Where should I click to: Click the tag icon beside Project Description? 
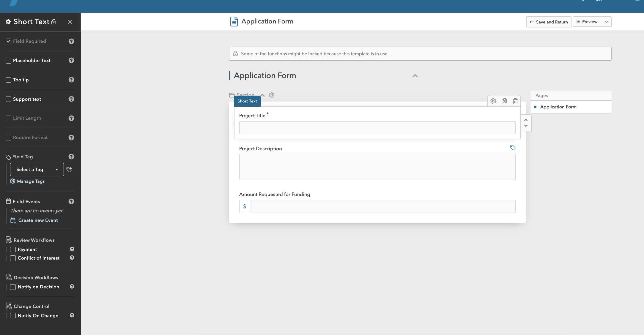tap(513, 148)
